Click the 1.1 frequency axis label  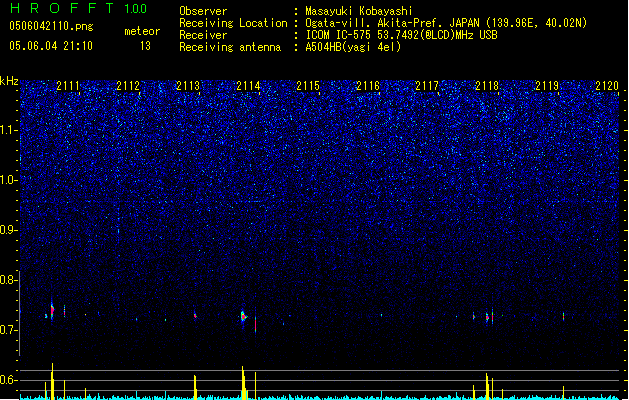pyautogui.click(x=8, y=130)
